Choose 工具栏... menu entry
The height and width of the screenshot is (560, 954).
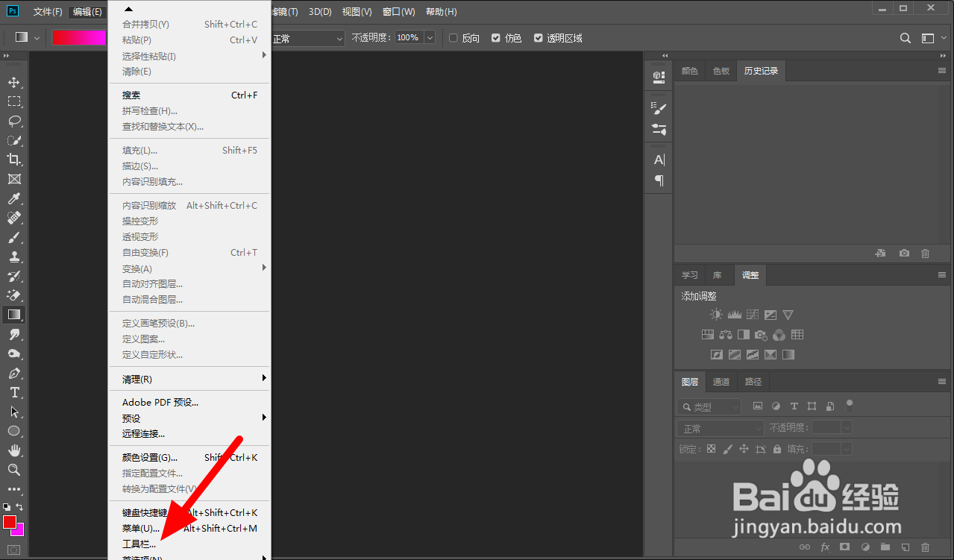(x=139, y=544)
